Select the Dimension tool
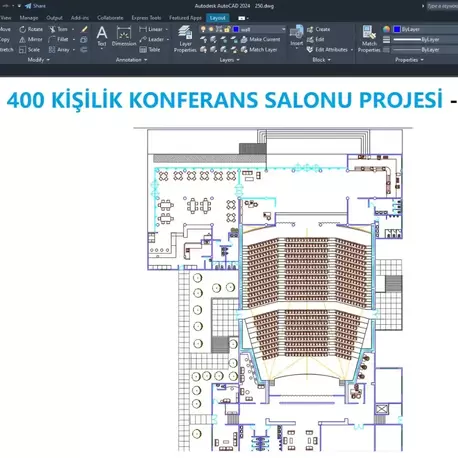 pyautogui.click(x=124, y=37)
